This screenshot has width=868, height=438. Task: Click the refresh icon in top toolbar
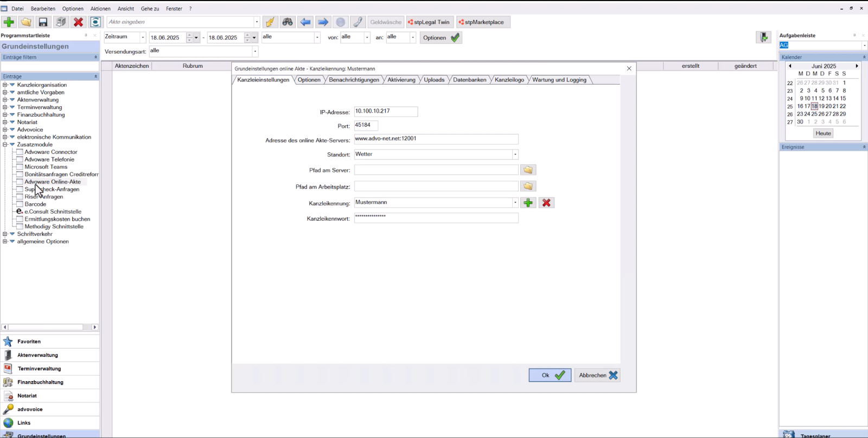click(95, 22)
